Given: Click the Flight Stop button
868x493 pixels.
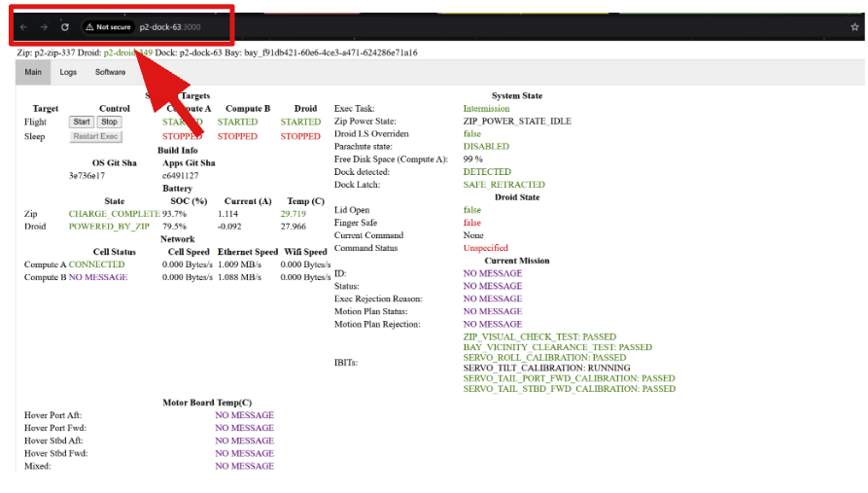Looking at the screenshot, I should tap(109, 122).
